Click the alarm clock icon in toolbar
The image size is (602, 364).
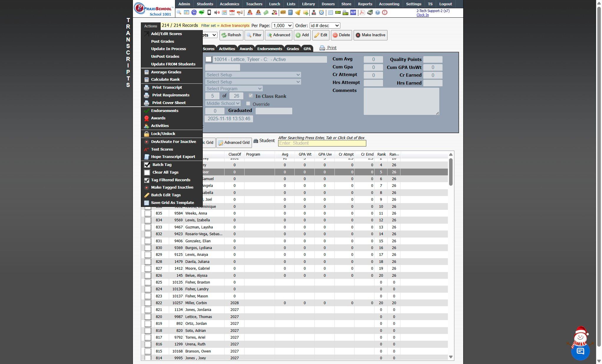tap(321, 12)
